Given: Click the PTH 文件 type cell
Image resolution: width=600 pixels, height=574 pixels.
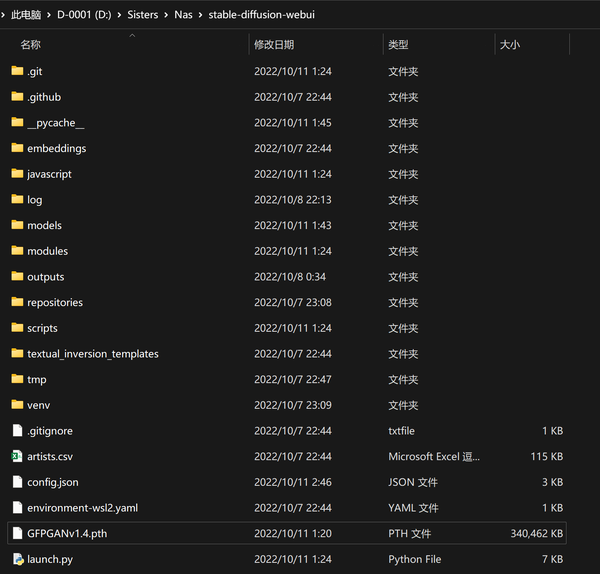Looking at the screenshot, I should 409,533.
